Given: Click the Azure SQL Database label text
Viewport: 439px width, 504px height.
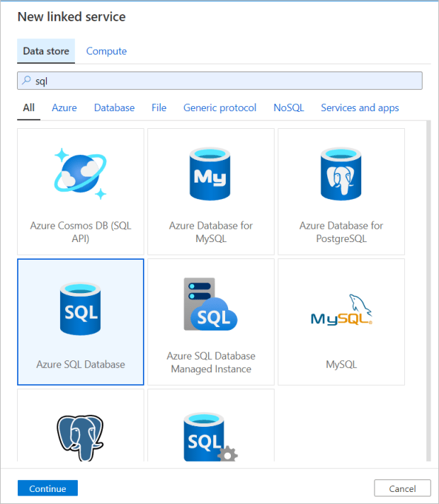Looking at the screenshot, I should 81,365.
